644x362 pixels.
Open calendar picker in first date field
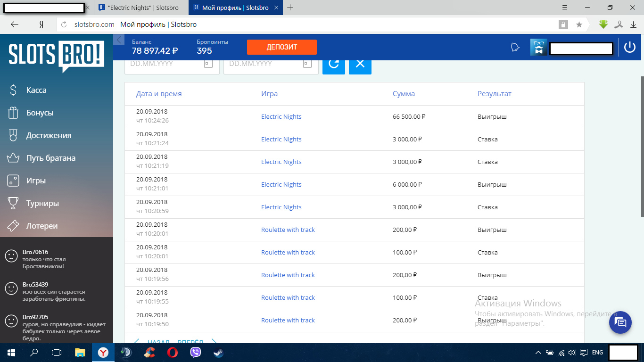[x=208, y=64]
